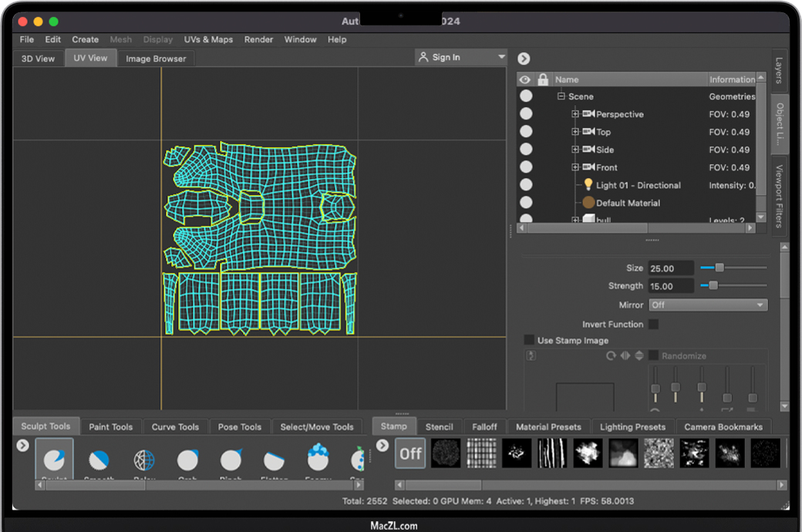
Task: Open the UVs & Maps menu
Action: click(x=208, y=39)
